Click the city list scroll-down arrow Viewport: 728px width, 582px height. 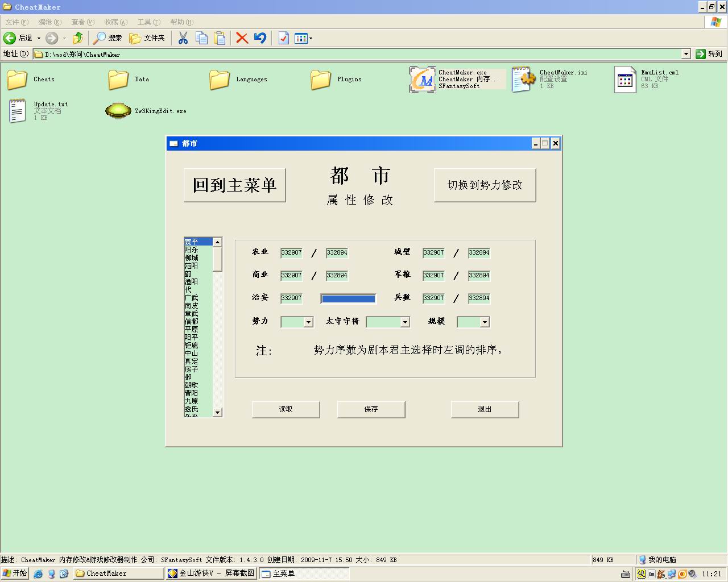pos(217,413)
